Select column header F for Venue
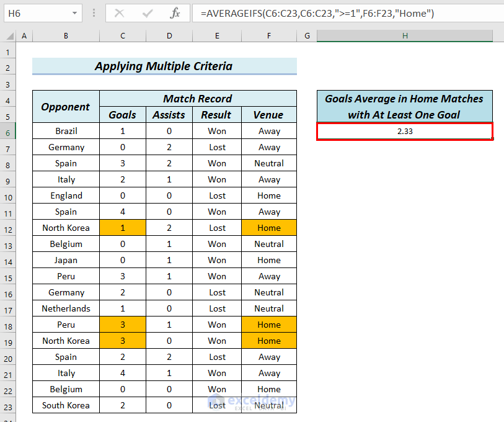The height and width of the screenshot is (422, 504). (x=268, y=35)
